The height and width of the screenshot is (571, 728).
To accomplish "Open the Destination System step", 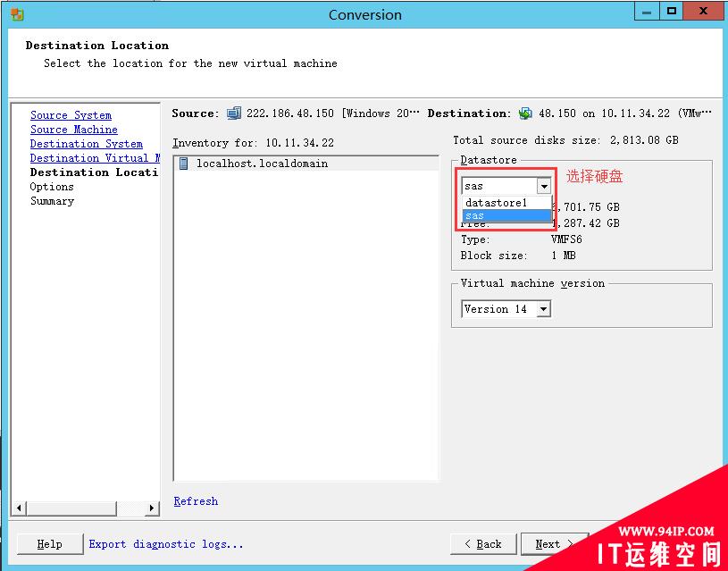I will point(87,144).
